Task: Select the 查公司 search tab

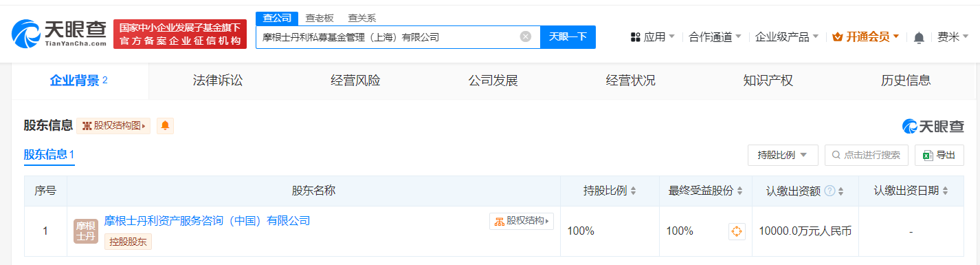Action: point(277,18)
